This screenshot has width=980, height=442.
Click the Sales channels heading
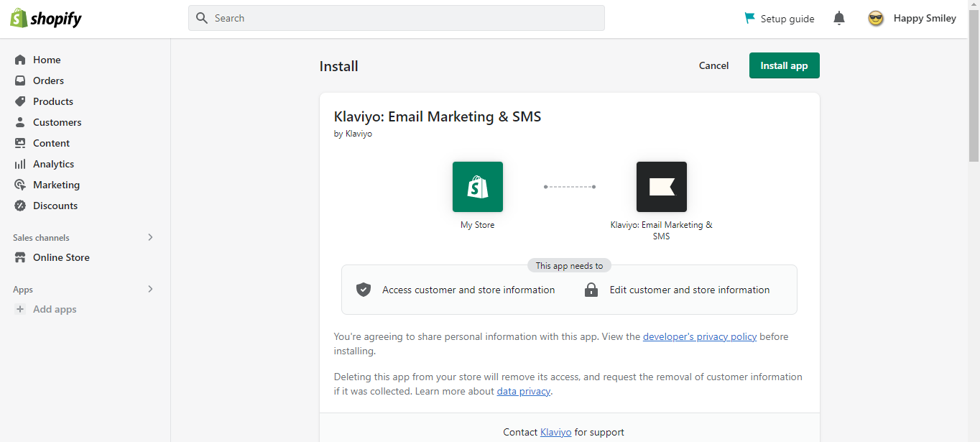coord(41,237)
